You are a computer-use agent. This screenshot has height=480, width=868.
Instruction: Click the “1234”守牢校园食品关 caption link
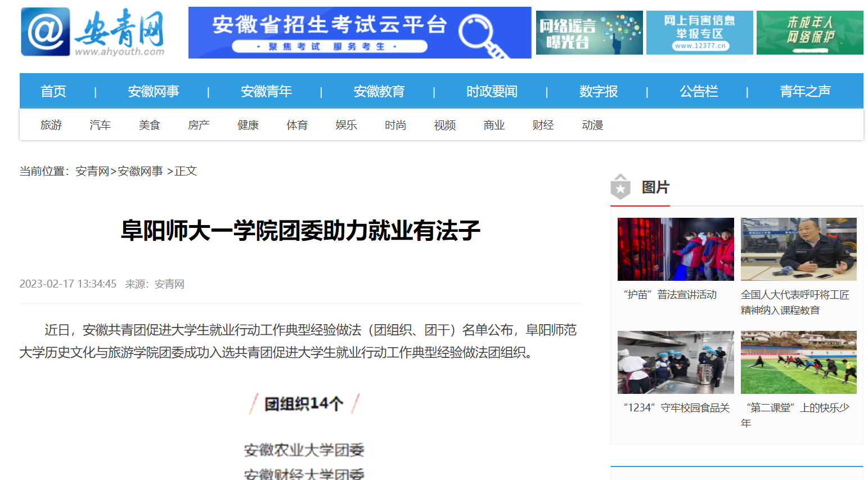tap(676, 407)
